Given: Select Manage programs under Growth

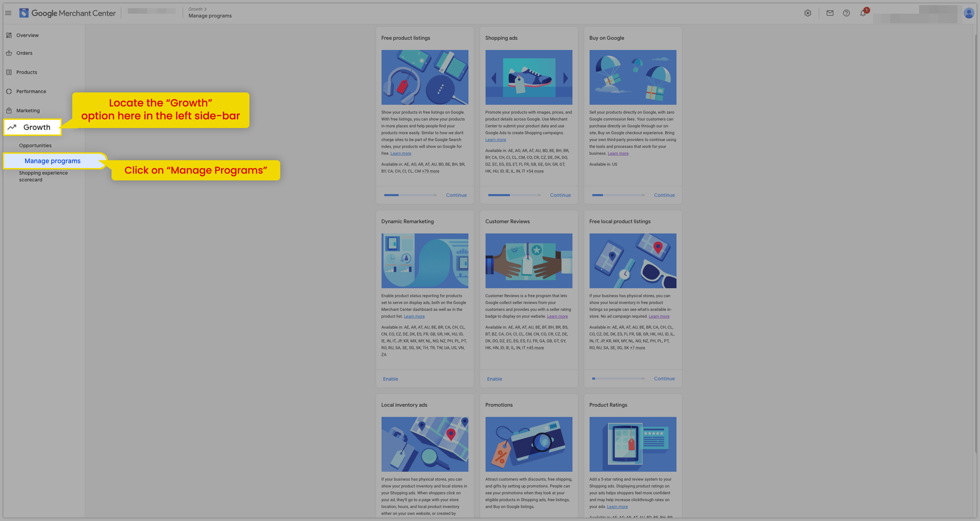Looking at the screenshot, I should [x=52, y=161].
